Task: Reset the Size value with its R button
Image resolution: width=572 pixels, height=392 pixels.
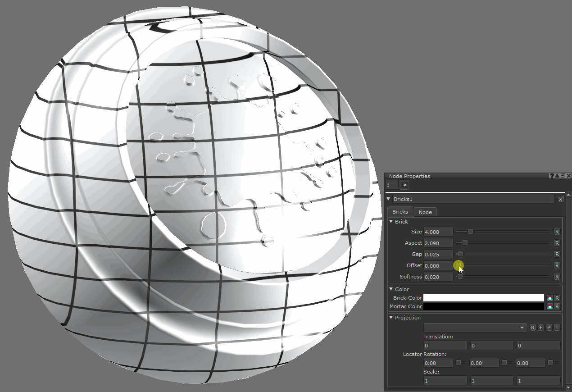Action: [x=557, y=232]
